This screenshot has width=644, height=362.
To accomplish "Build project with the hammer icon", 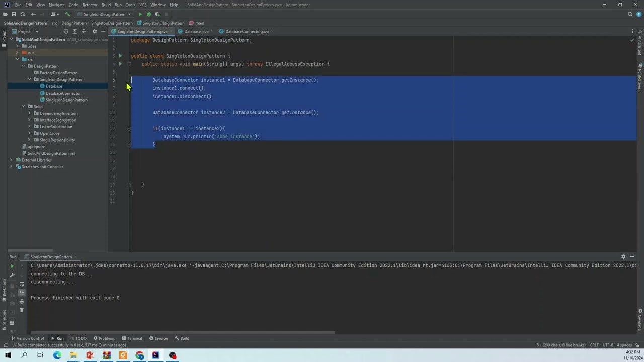I will tap(67, 14).
